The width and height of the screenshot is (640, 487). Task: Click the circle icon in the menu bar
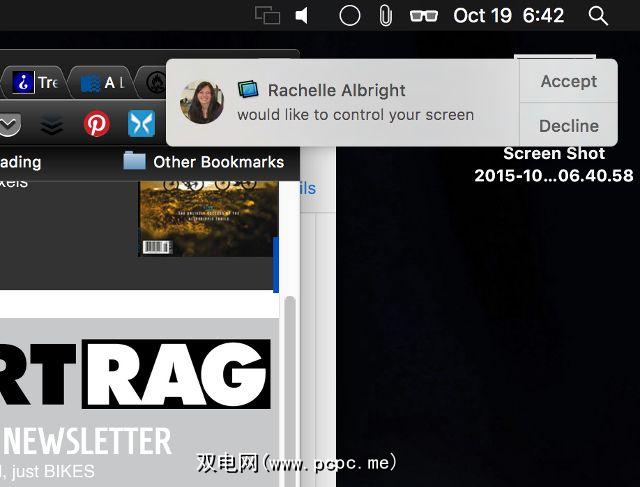coord(350,16)
